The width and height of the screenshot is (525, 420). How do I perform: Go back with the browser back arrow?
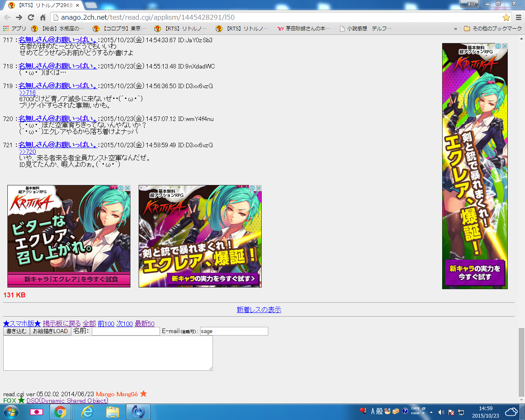point(7,17)
